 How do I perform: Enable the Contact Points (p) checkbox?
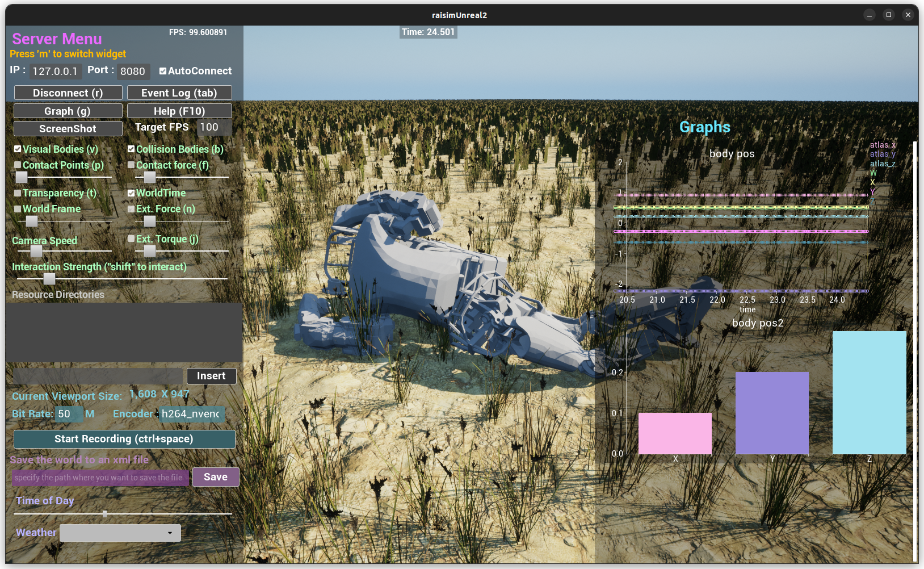[18, 165]
